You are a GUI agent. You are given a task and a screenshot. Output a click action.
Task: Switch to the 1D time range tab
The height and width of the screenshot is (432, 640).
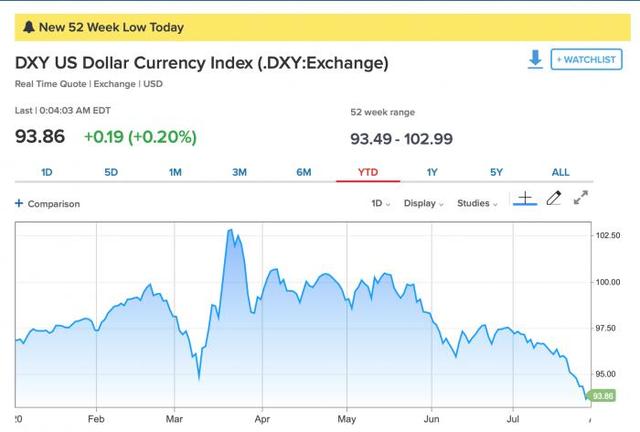point(47,172)
